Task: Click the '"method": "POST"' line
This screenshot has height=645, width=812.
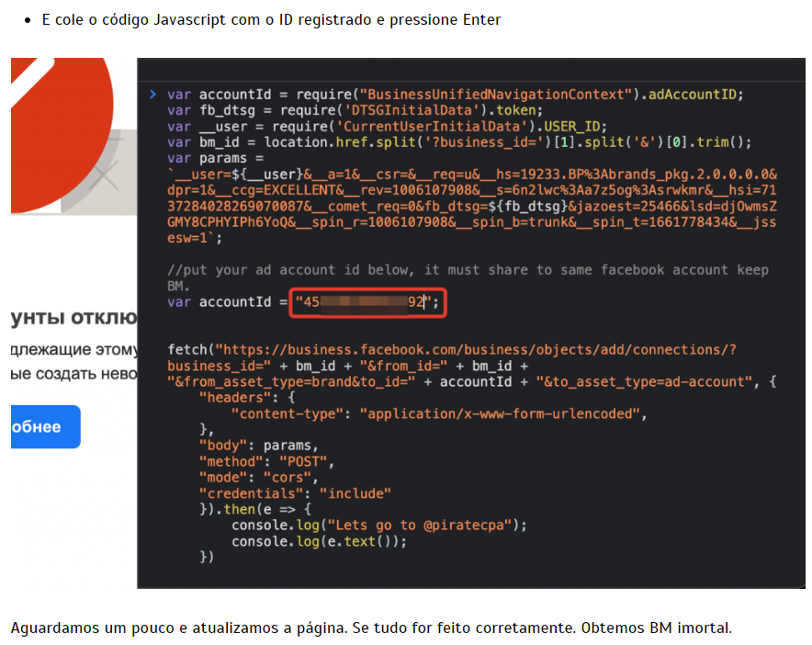Action: (x=266, y=461)
